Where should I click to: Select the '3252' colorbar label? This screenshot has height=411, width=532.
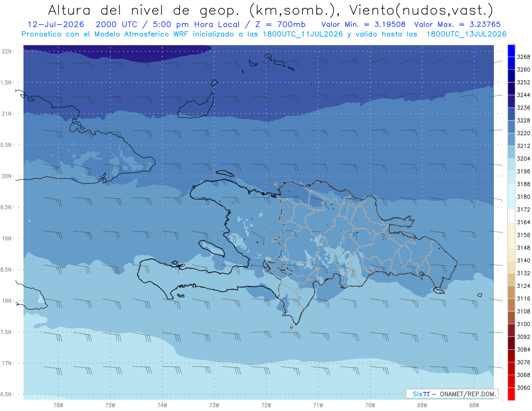click(x=524, y=82)
